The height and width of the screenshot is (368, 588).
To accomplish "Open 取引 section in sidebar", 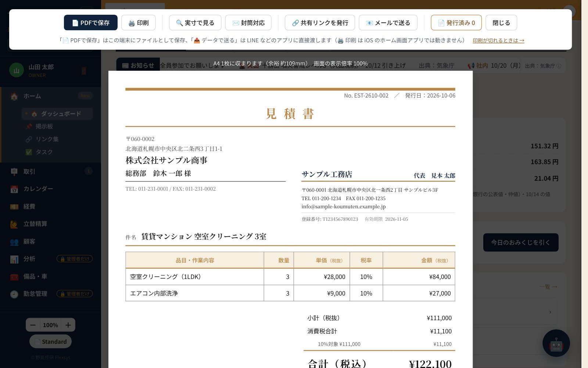I will (51, 171).
